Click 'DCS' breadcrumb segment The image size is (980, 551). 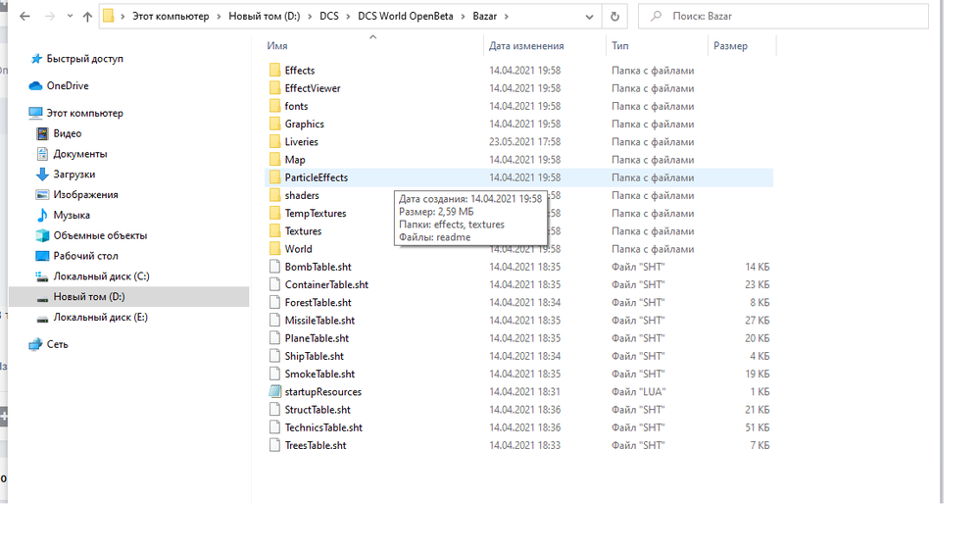click(328, 17)
